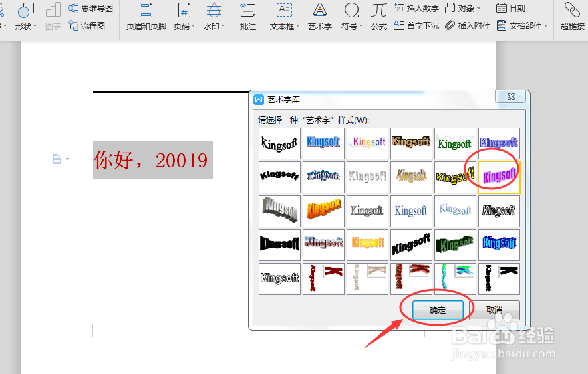Click the 图表 chart icon
The width and height of the screenshot is (588, 374).
tap(53, 11)
